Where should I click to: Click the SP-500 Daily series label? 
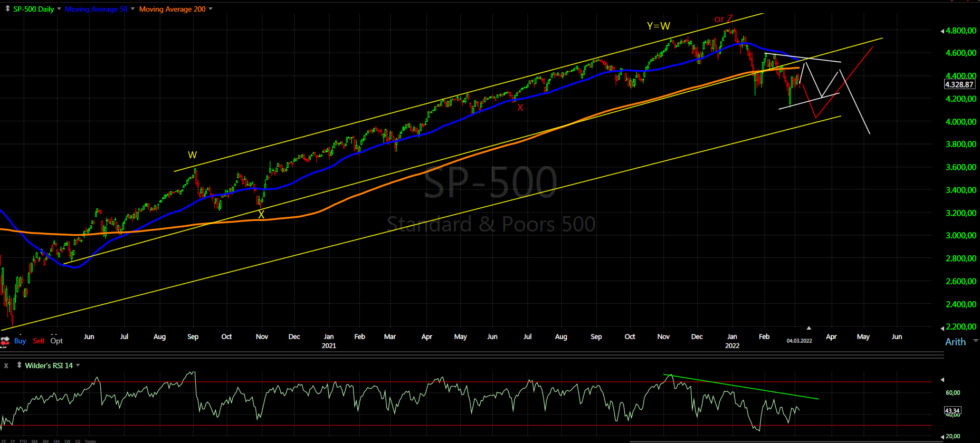33,9
